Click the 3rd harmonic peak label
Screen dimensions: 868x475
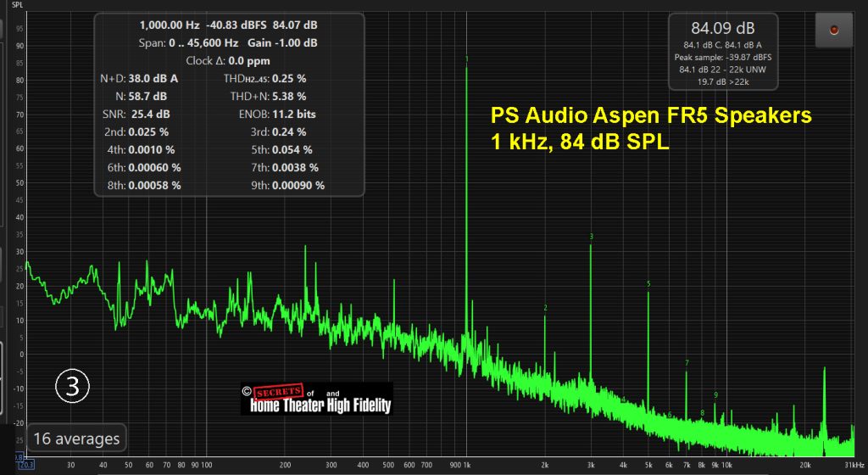(x=591, y=237)
